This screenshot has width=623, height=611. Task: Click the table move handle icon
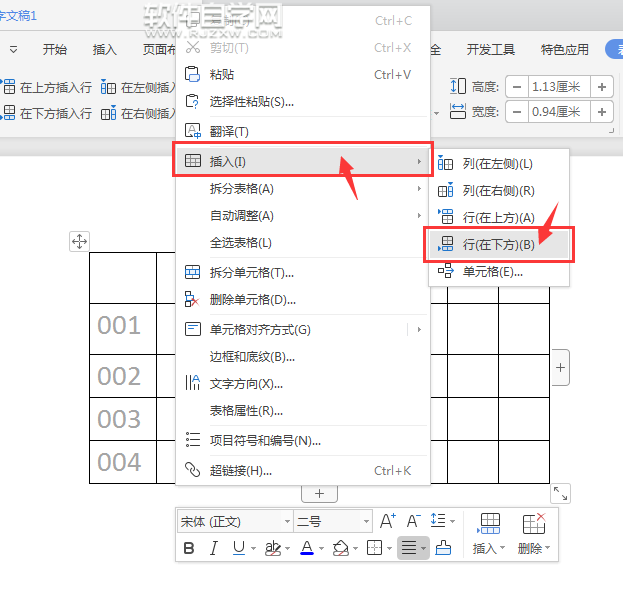(x=79, y=240)
